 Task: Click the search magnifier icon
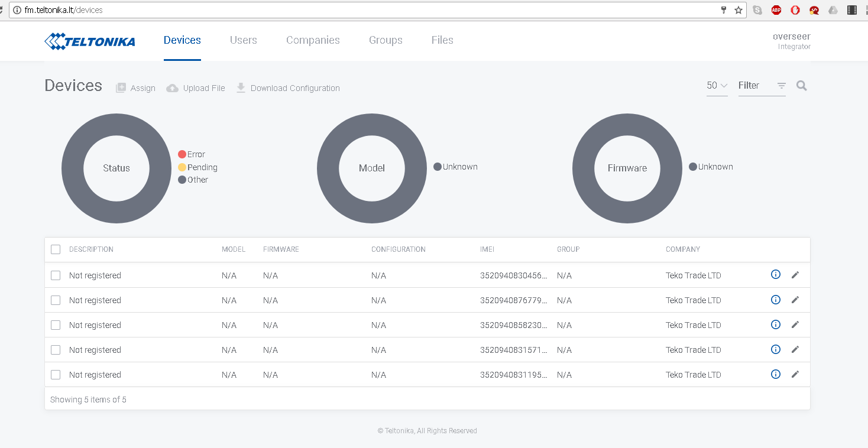pos(801,86)
